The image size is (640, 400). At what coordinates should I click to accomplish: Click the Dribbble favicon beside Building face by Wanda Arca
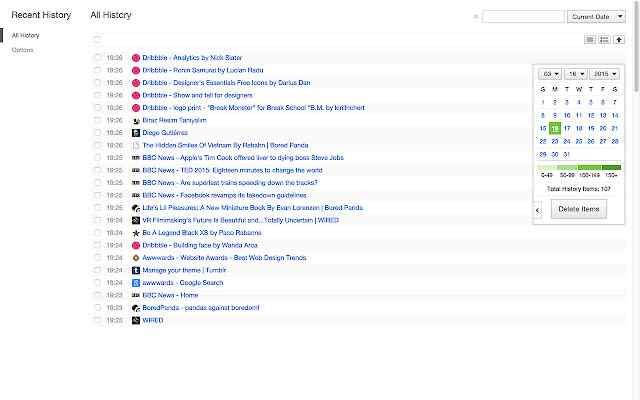click(x=136, y=245)
